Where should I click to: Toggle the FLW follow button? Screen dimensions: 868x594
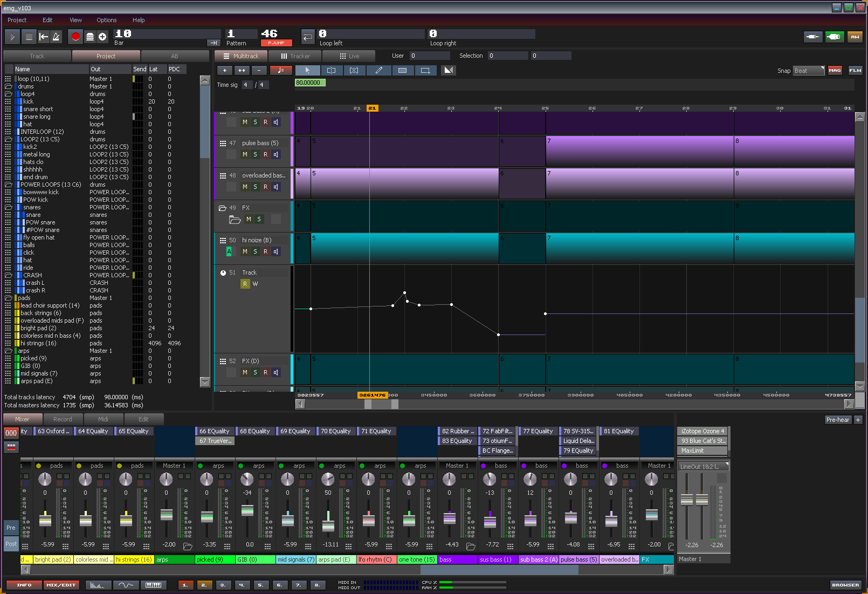pos(855,70)
